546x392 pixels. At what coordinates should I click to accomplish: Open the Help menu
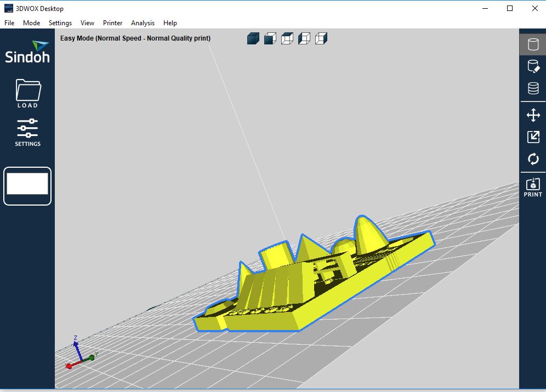[170, 23]
